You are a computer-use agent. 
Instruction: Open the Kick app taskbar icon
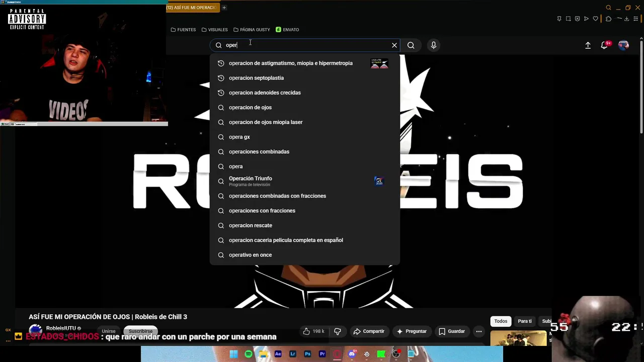(381, 354)
